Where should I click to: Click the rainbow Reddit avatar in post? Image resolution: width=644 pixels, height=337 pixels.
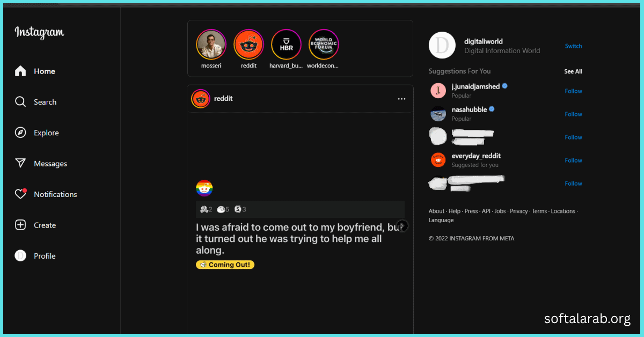(x=204, y=188)
